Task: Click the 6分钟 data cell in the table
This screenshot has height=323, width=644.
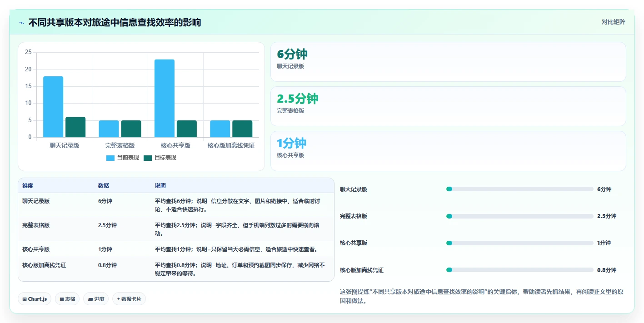Action: point(105,201)
